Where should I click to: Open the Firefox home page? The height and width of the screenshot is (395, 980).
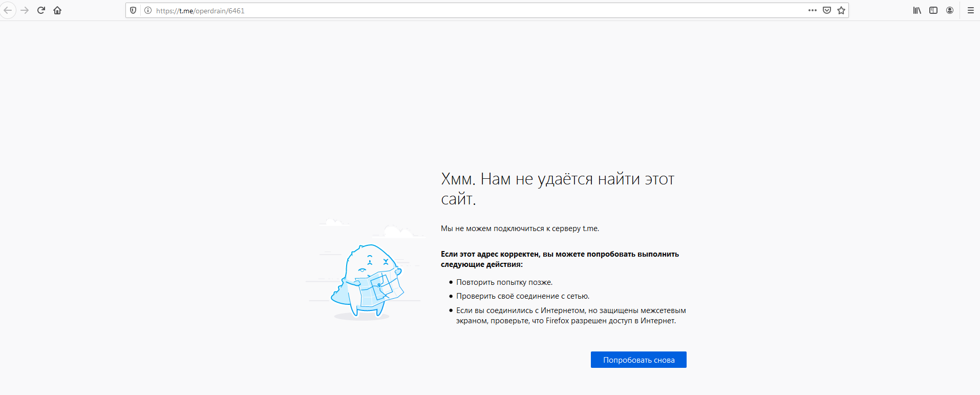[57, 10]
